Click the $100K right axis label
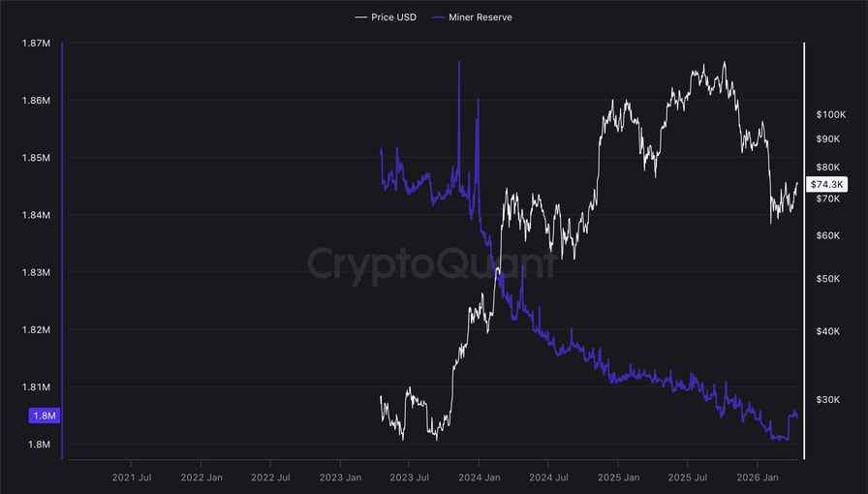 point(831,114)
